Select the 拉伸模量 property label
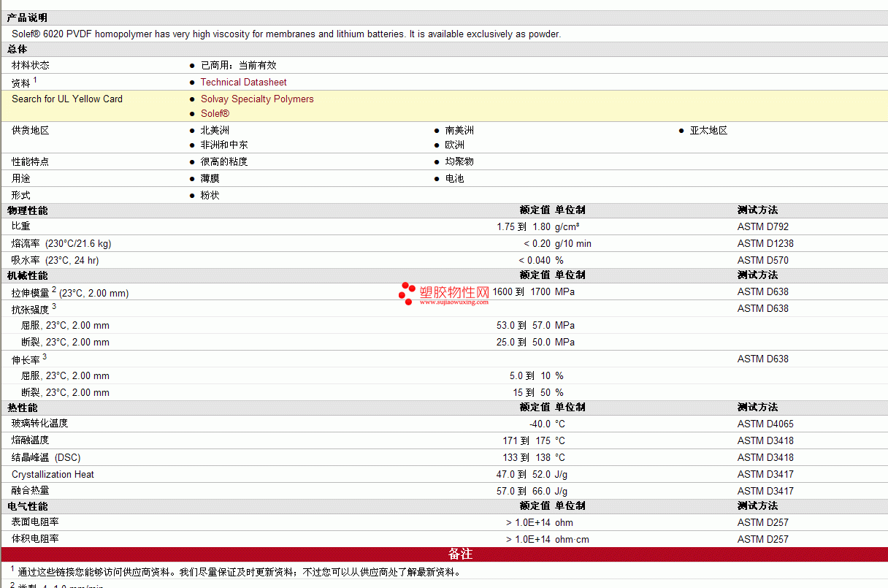 31,293
